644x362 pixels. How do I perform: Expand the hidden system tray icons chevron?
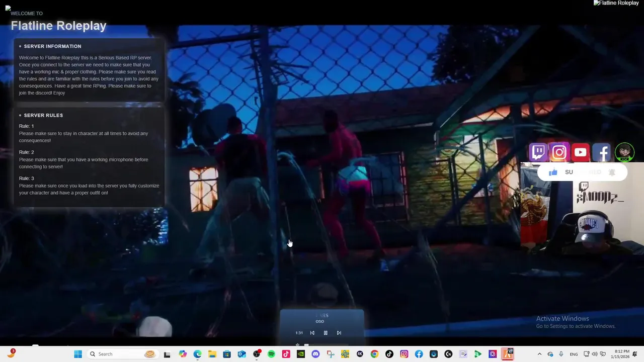(539, 354)
